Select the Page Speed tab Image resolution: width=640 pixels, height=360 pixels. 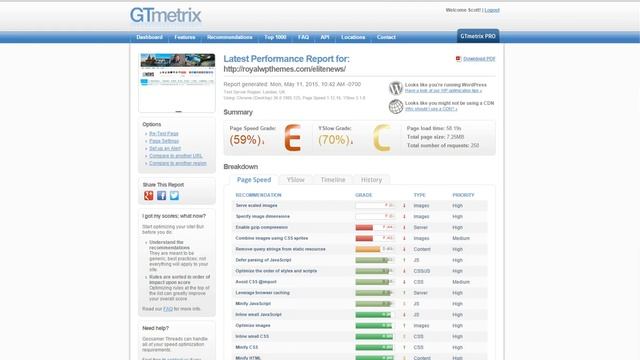click(254, 180)
